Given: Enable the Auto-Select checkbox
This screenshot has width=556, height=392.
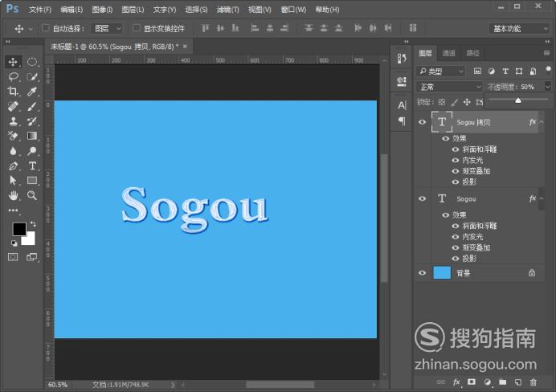Looking at the screenshot, I should pyautogui.click(x=45, y=28).
